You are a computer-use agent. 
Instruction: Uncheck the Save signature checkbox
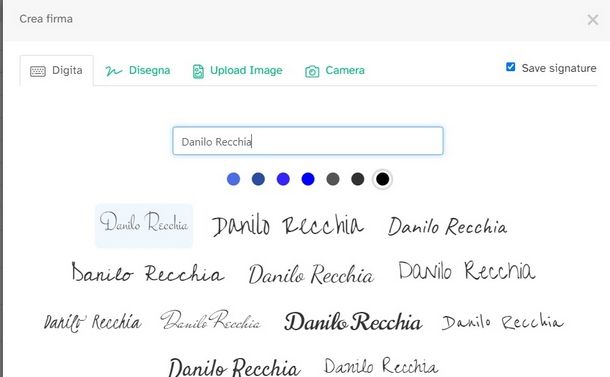(510, 67)
